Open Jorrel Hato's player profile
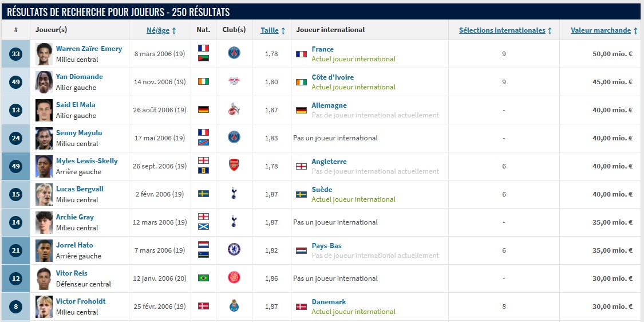 (74, 245)
